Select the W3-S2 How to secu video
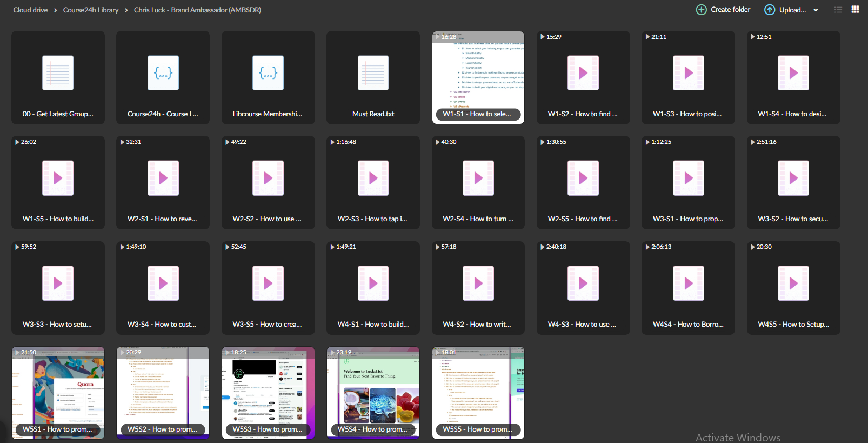868x443 pixels. coord(793,182)
